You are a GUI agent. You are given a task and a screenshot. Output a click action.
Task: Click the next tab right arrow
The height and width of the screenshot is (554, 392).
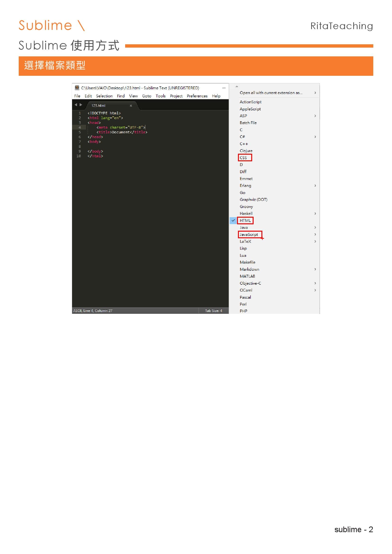tap(81, 105)
